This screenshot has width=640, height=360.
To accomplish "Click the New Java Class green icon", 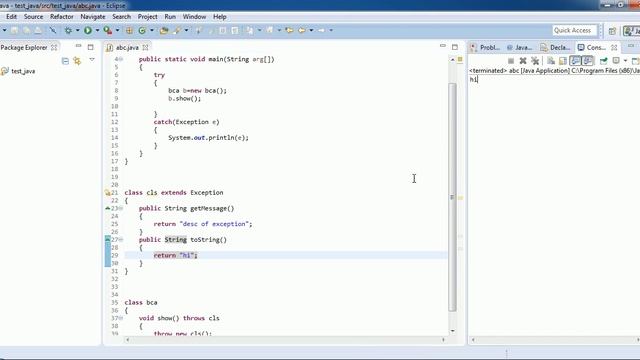I will [x=142, y=30].
